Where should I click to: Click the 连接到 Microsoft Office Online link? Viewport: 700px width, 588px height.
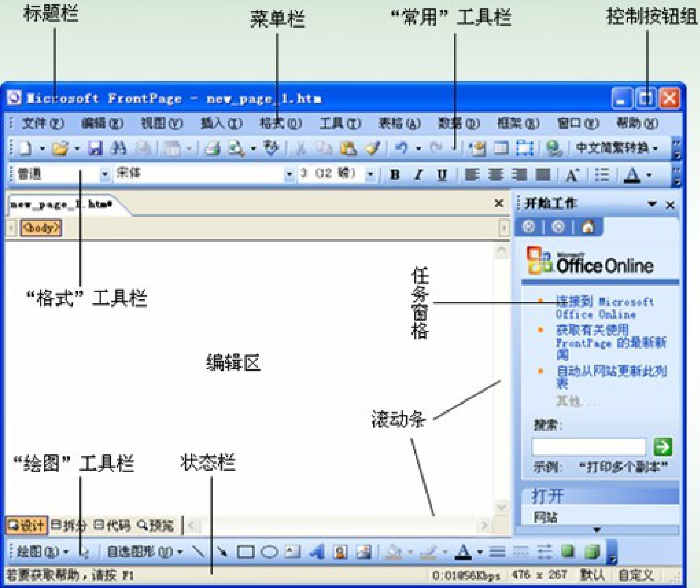tap(605, 308)
